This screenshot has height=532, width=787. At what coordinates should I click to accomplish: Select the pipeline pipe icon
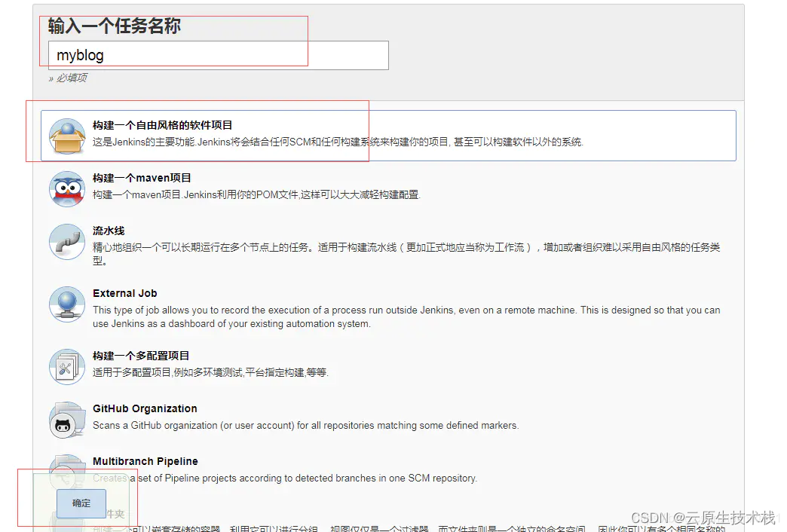[x=67, y=241]
